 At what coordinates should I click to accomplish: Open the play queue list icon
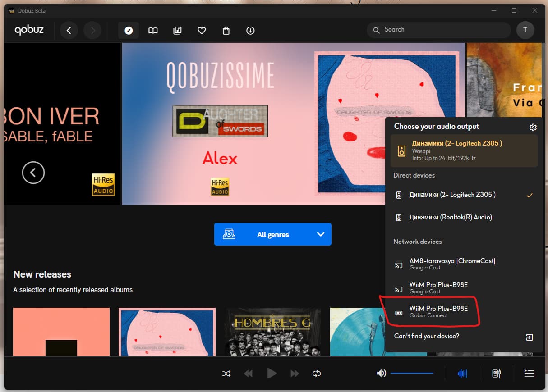click(x=529, y=373)
